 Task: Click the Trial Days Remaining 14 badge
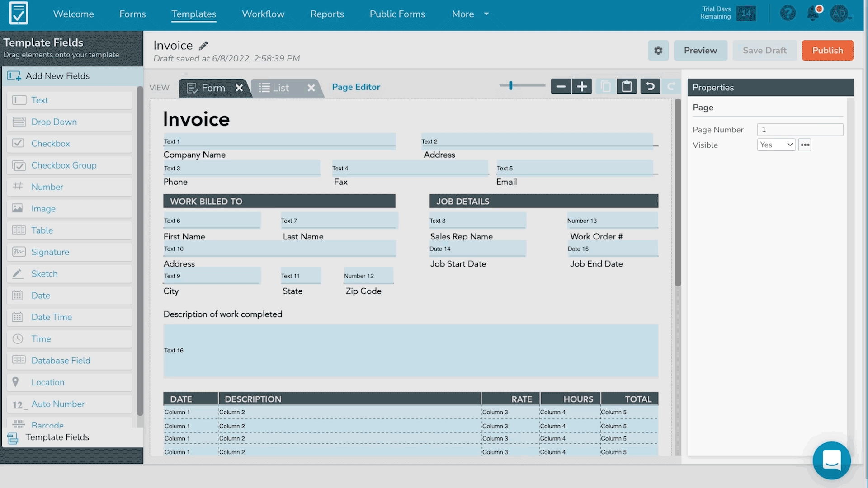746,13
